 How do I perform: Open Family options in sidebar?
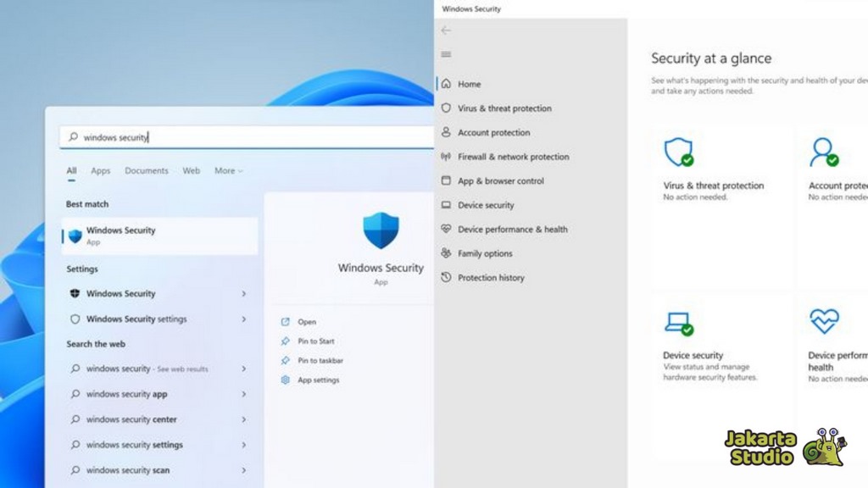pos(485,253)
